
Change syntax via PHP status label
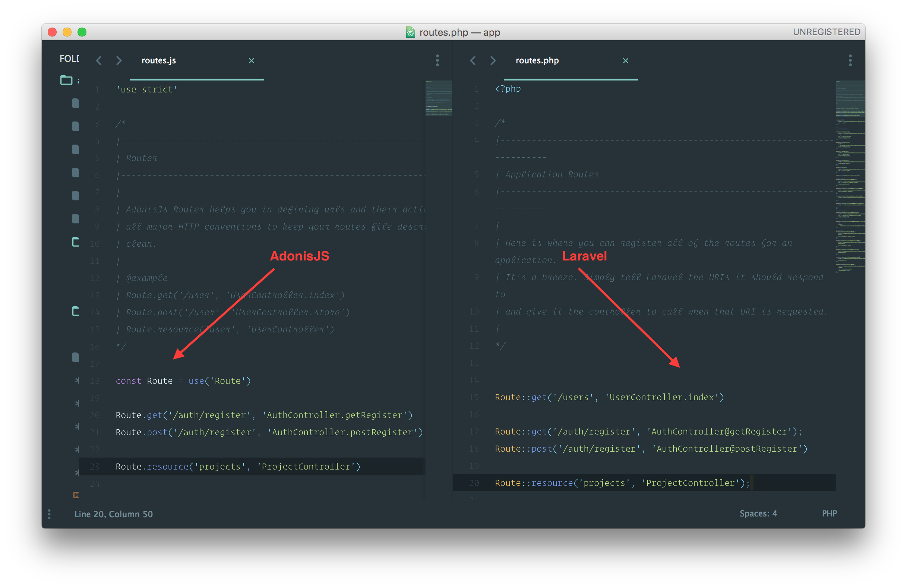pyautogui.click(x=829, y=514)
